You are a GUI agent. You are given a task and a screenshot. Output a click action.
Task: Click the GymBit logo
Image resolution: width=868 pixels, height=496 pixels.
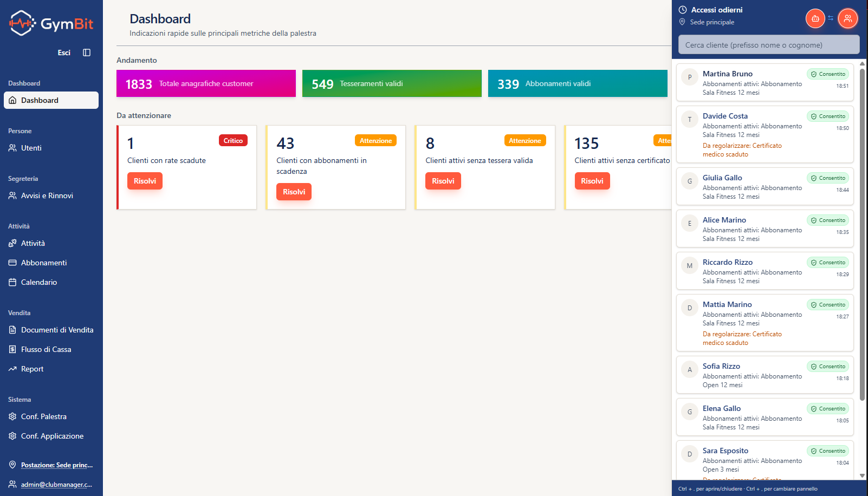(x=51, y=23)
